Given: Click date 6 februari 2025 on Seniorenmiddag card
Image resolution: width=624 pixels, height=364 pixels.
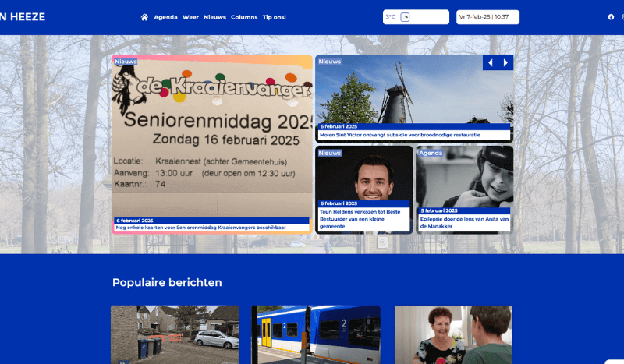Looking at the screenshot, I should (x=134, y=221).
